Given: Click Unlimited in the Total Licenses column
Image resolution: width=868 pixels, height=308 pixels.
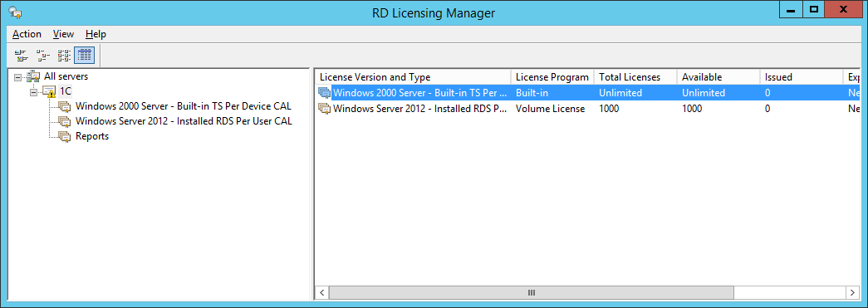Looking at the screenshot, I should click(620, 93).
